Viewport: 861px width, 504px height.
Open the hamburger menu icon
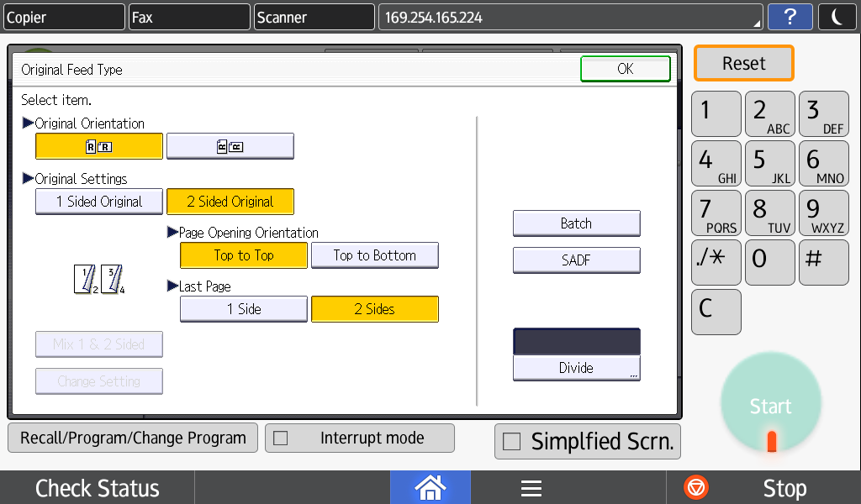pyautogui.click(x=531, y=488)
